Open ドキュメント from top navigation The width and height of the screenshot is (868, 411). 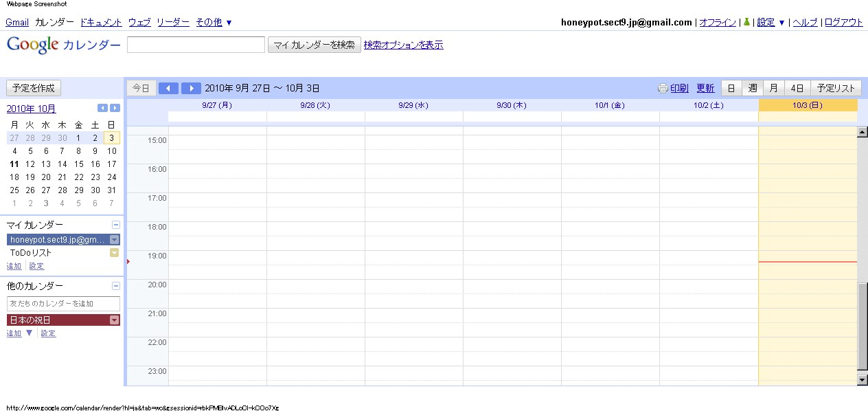point(101,22)
